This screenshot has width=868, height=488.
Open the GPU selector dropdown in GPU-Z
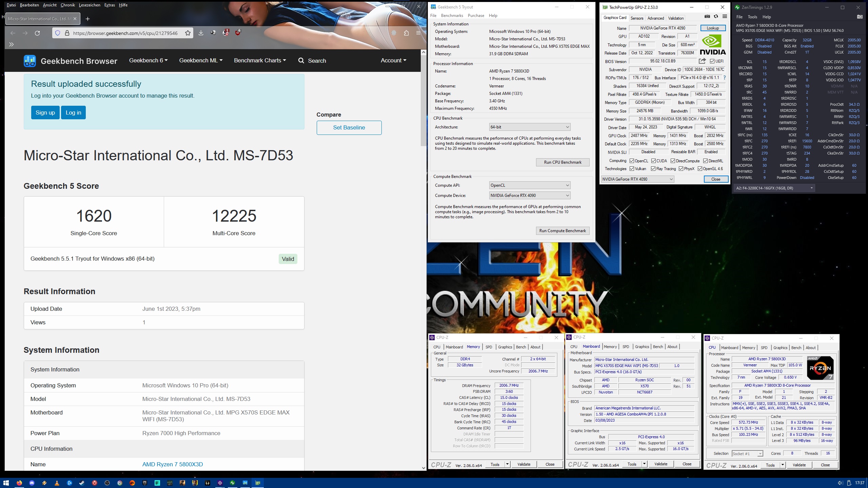(x=637, y=179)
